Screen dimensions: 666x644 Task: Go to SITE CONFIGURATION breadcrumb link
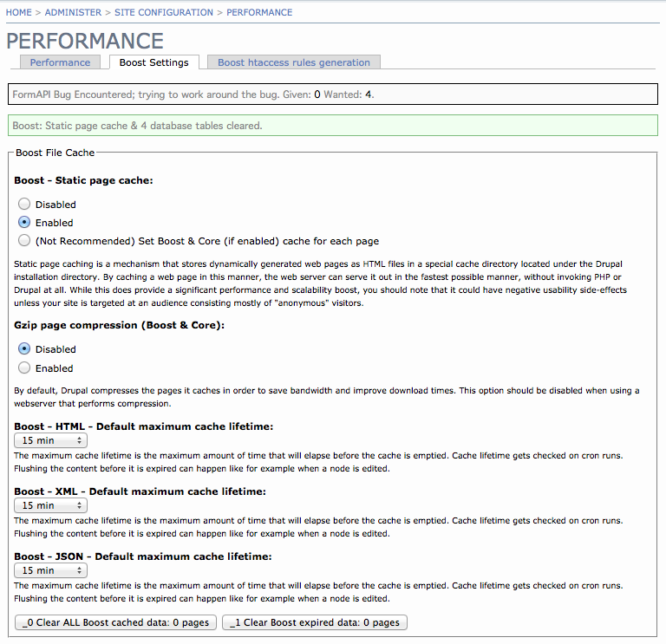pyautogui.click(x=163, y=13)
